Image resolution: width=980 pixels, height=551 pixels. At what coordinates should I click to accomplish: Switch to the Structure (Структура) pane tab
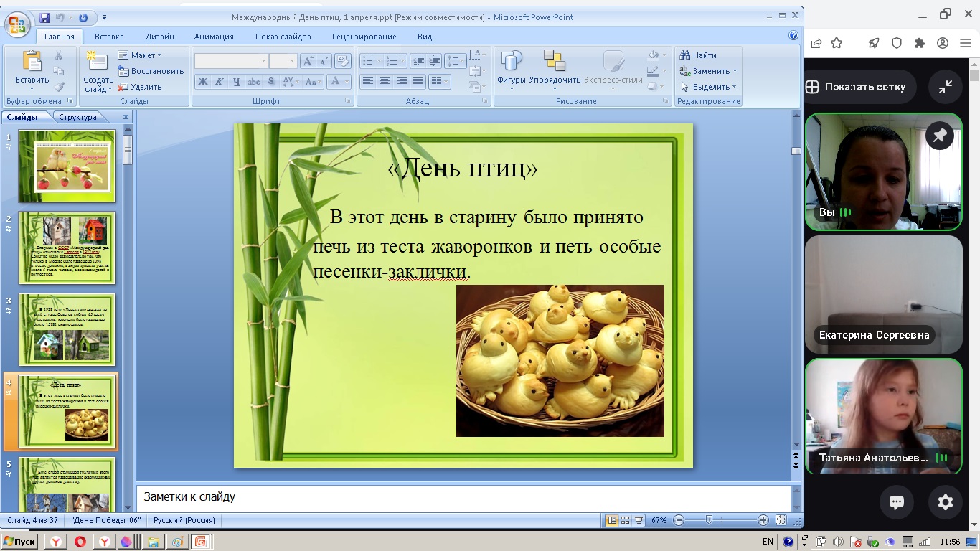77,117
